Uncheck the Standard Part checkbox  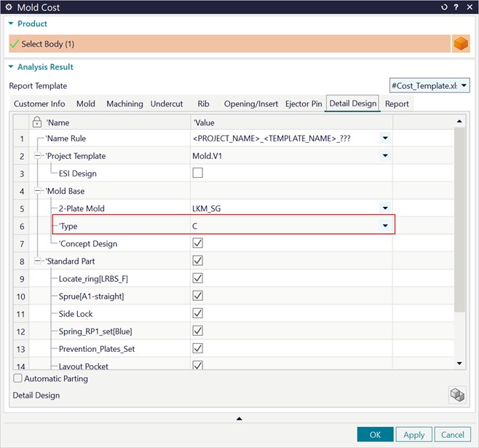(198, 261)
